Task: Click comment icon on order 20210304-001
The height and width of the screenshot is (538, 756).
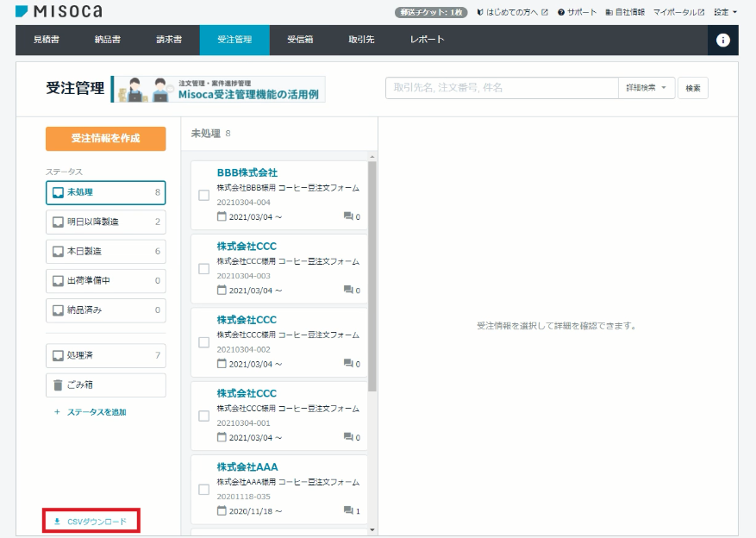Action: click(348, 437)
